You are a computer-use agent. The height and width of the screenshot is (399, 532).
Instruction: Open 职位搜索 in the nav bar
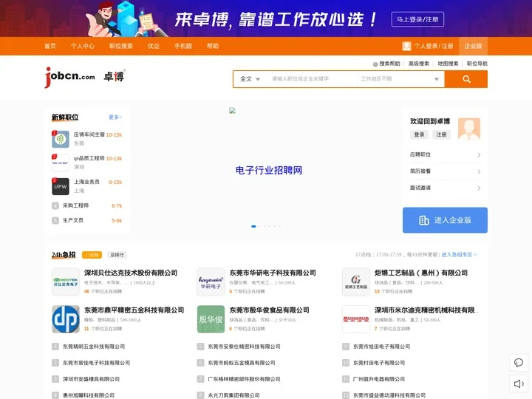pos(121,46)
